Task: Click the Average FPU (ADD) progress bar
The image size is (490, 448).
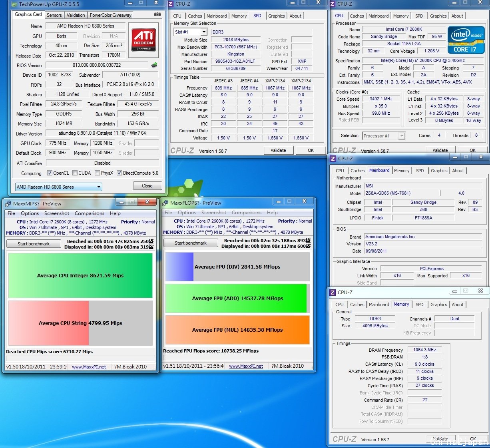Action: pos(237,298)
